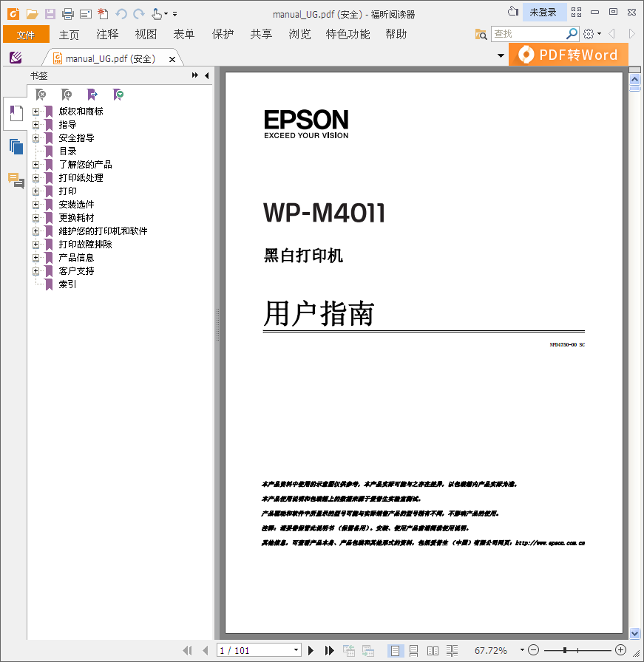Image resolution: width=644 pixels, height=662 pixels.
Task: Expand the 安全指导 bookmark node
Action: (36, 138)
